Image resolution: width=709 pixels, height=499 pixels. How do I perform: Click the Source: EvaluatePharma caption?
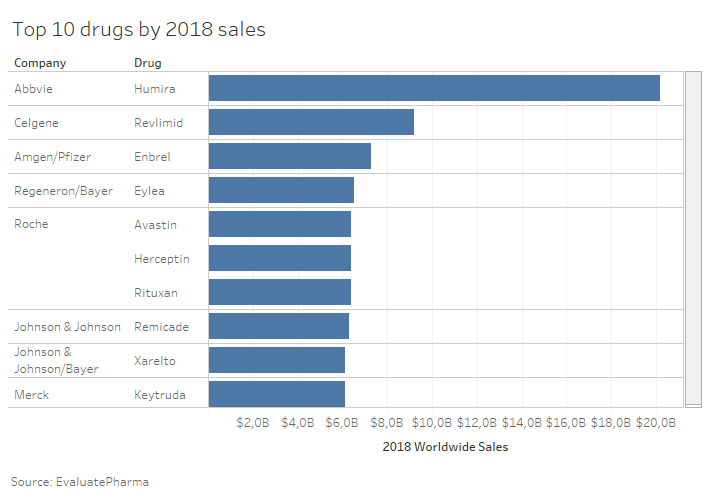tap(80, 482)
